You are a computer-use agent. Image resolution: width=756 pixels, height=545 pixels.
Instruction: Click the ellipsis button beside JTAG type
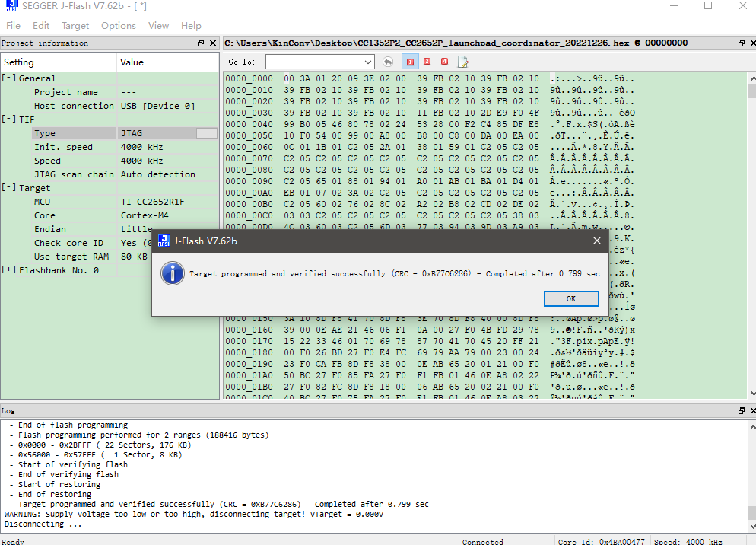pos(206,133)
